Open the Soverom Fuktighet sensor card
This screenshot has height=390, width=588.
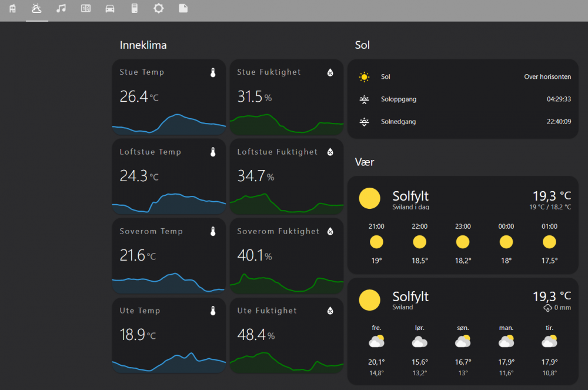pyautogui.click(x=286, y=255)
